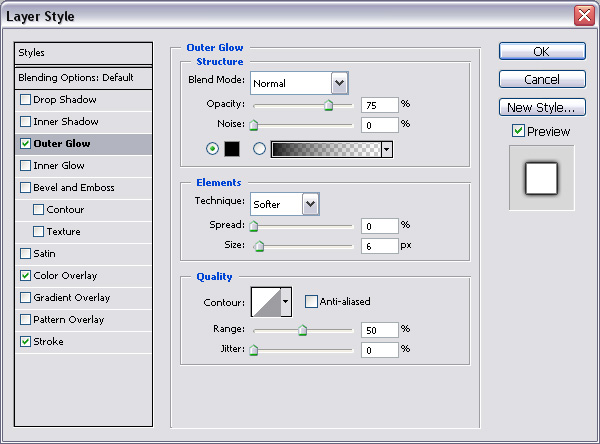Click the gradient preview bar
This screenshot has height=444, width=600.
tap(326, 149)
